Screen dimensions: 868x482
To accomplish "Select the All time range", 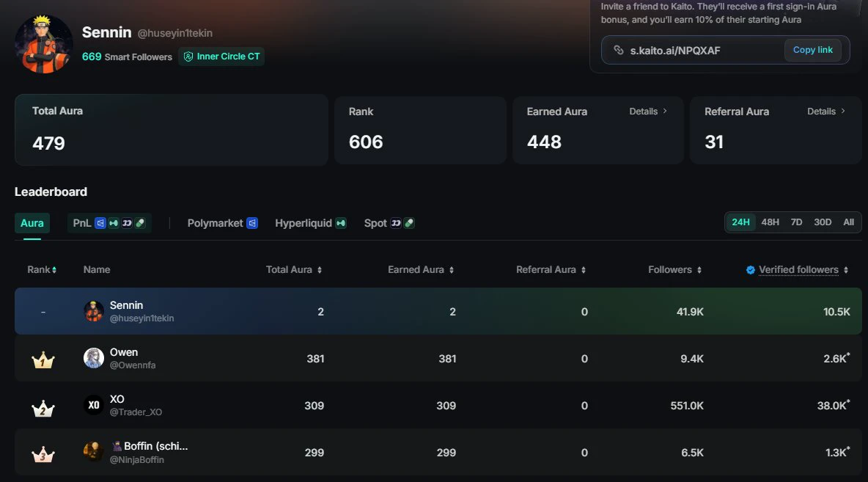I will [x=849, y=222].
